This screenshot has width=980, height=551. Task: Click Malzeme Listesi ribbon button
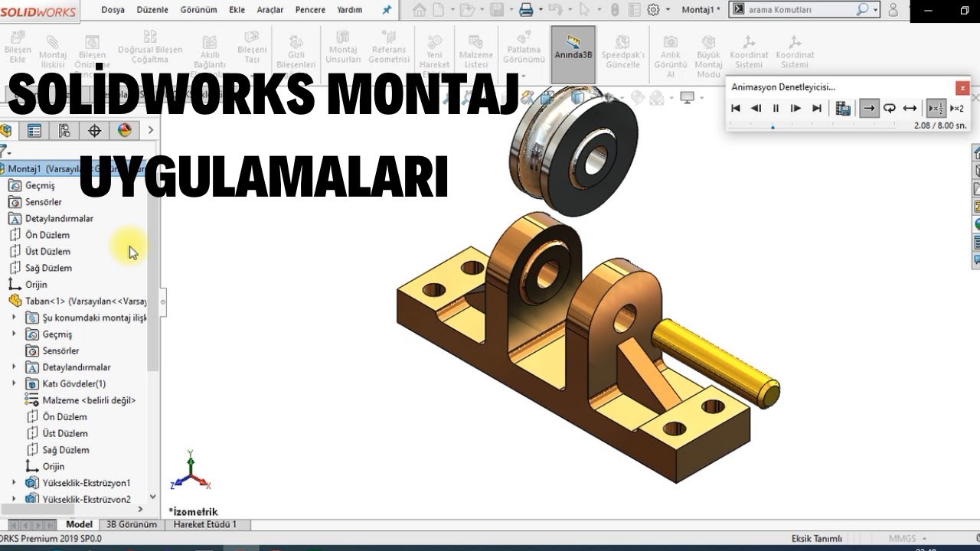pyautogui.click(x=476, y=52)
